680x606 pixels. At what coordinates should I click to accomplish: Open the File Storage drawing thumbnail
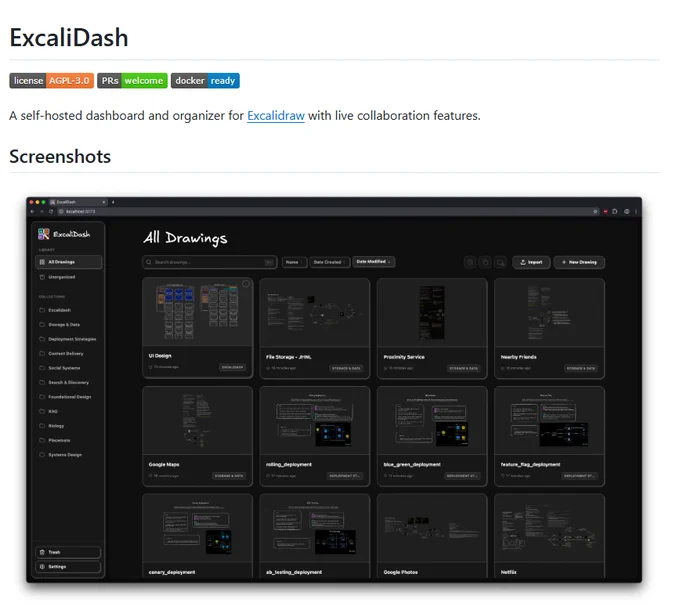coord(315,313)
